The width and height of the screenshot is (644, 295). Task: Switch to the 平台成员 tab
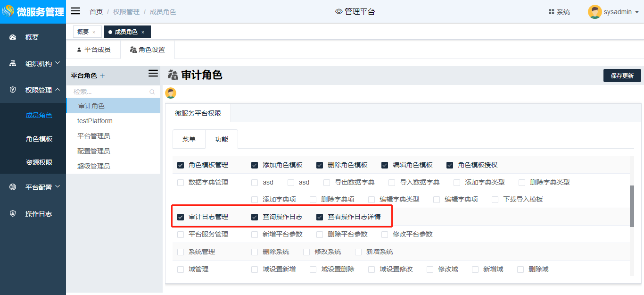click(93, 50)
